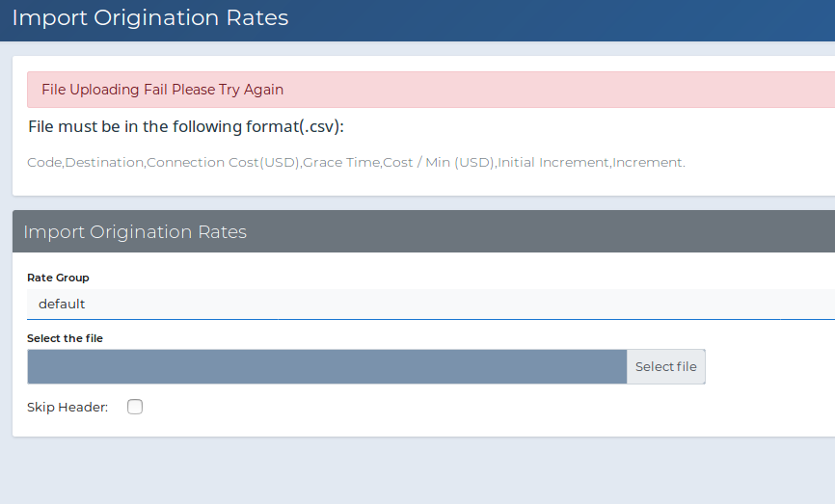The height and width of the screenshot is (504, 835).
Task: Click the last word Increment in format line
Action: pyautogui.click(x=648, y=162)
